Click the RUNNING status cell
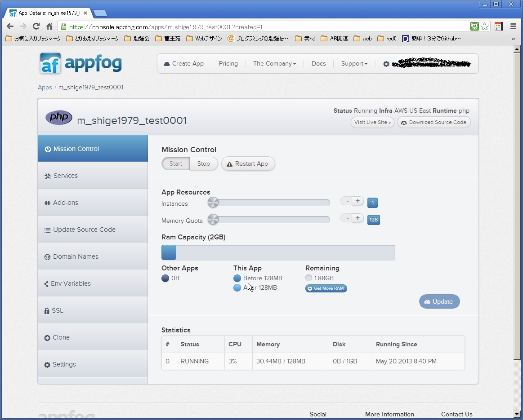523x420 pixels. [201, 361]
